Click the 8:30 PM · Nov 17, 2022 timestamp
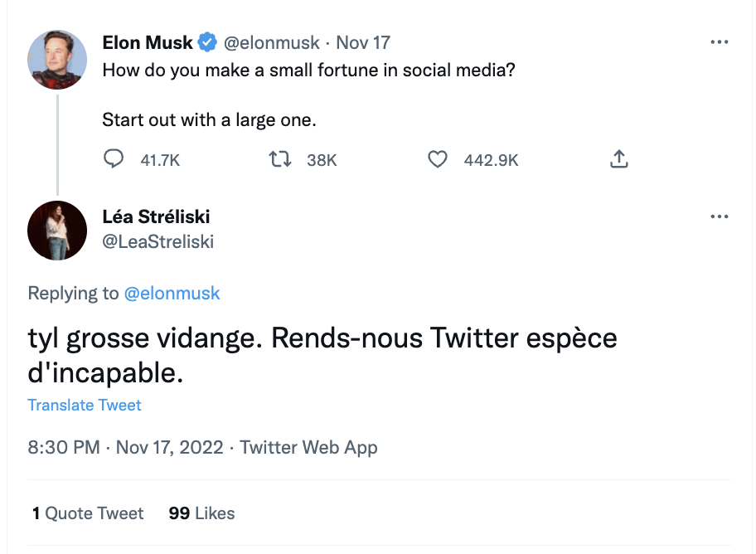The image size is (756, 554). pyautogui.click(x=125, y=447)
